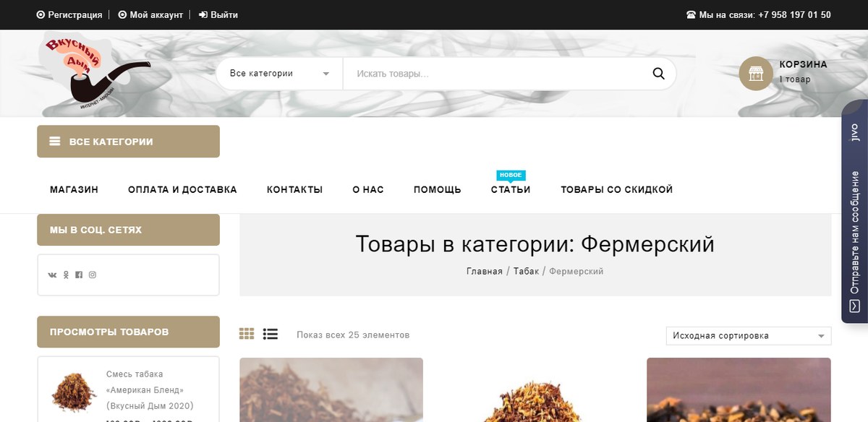Open the Все категории search dropdown
Viewport: 868px width, 422px height.
click(279, 74)
